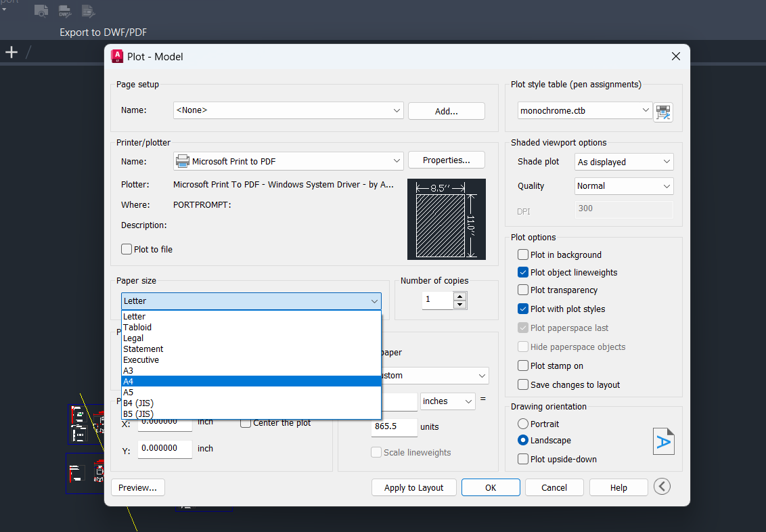Uncheck Plot object lineweights

tap(522, 272)
